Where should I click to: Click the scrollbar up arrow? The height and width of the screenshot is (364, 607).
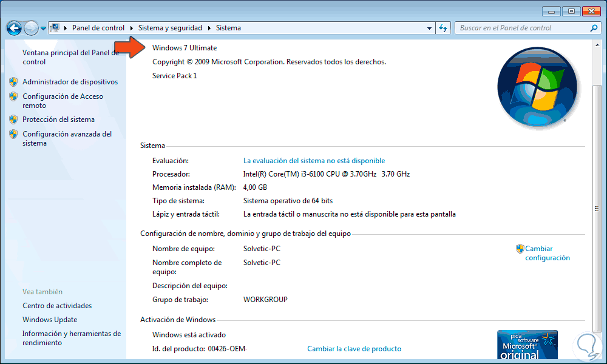coord(597,45)
